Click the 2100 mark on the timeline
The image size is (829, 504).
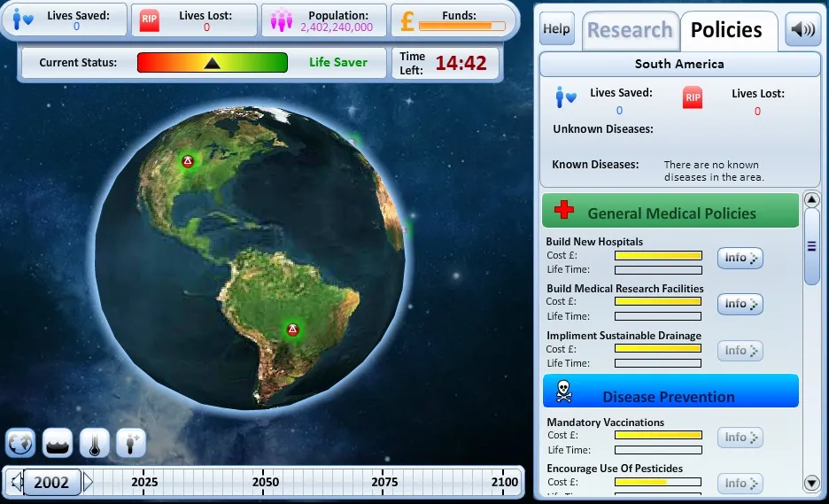tap(504, 482)
